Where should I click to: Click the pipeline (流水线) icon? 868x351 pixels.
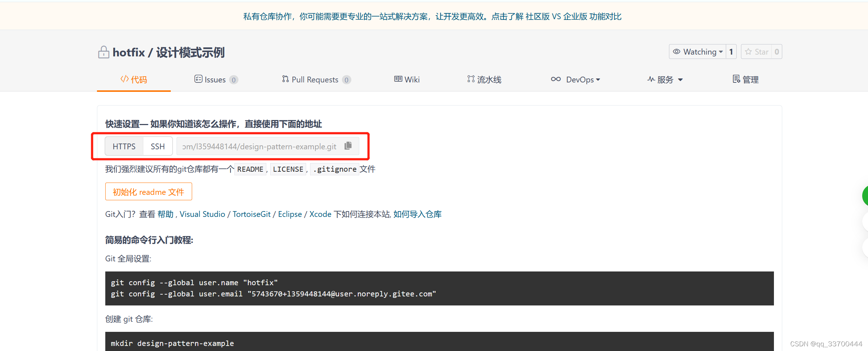[x=471, y=79]
